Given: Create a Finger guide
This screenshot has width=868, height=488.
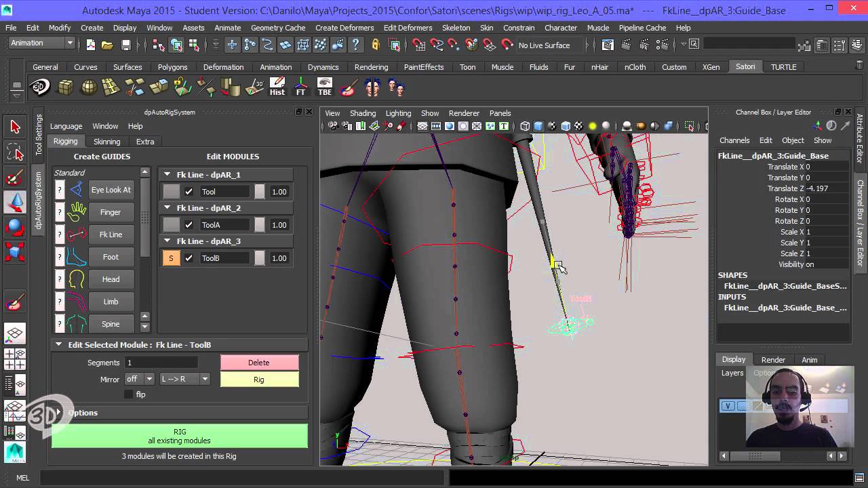Looking at the screenshot, I should (x=111, y=212).
